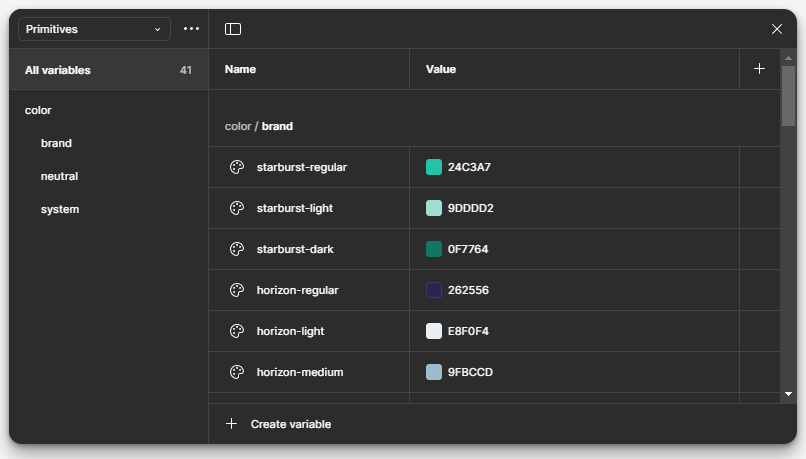This screenshot has height=459, width=806.
Task: Open the neutral color group
Action: (60, 176)
